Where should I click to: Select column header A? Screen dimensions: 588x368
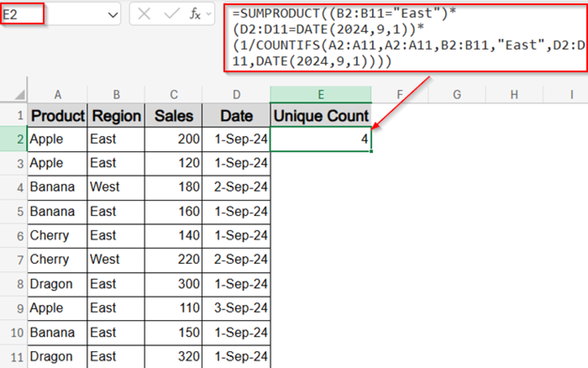57,94
